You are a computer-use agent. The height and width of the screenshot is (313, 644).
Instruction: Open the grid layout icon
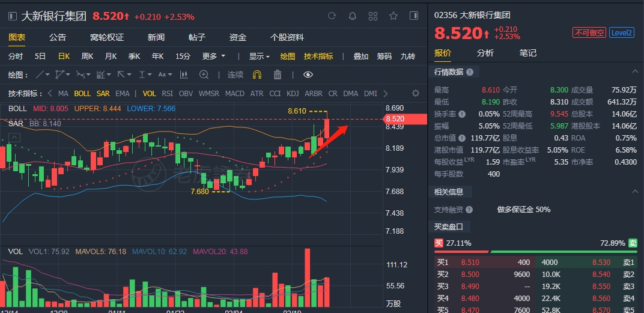pyautogui.click(x=373, y=16)
